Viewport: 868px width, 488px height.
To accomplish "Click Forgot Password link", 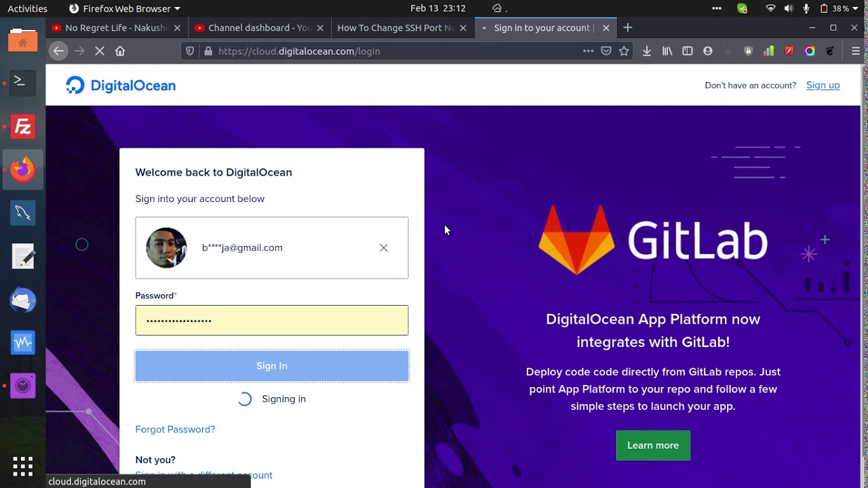I will [175, 429].
